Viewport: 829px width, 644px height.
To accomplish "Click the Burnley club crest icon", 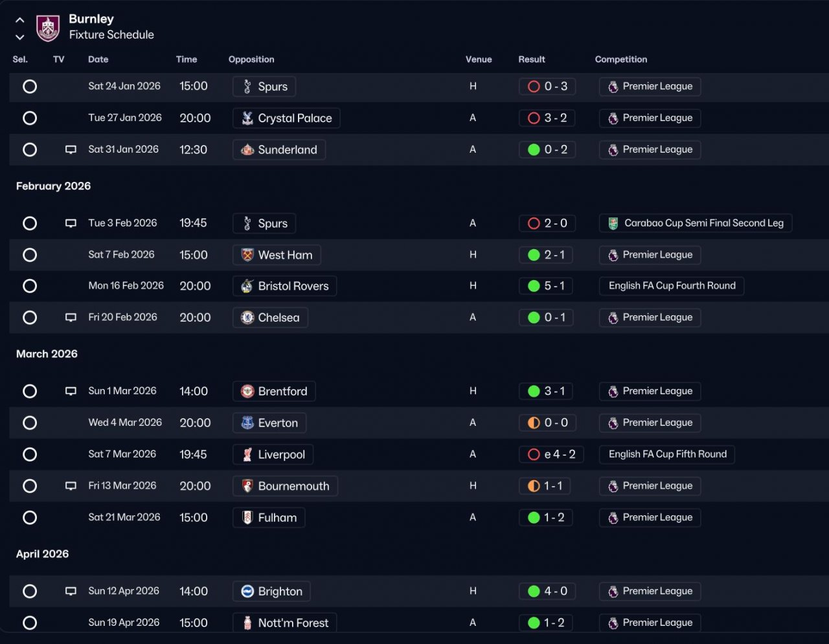I will coord(48,28).
